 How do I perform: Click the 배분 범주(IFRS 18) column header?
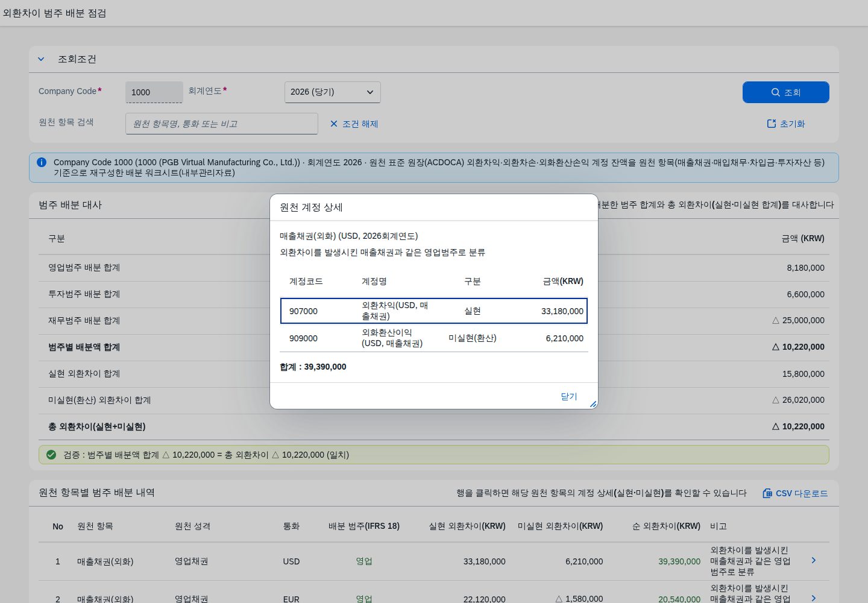coord(364,526)
